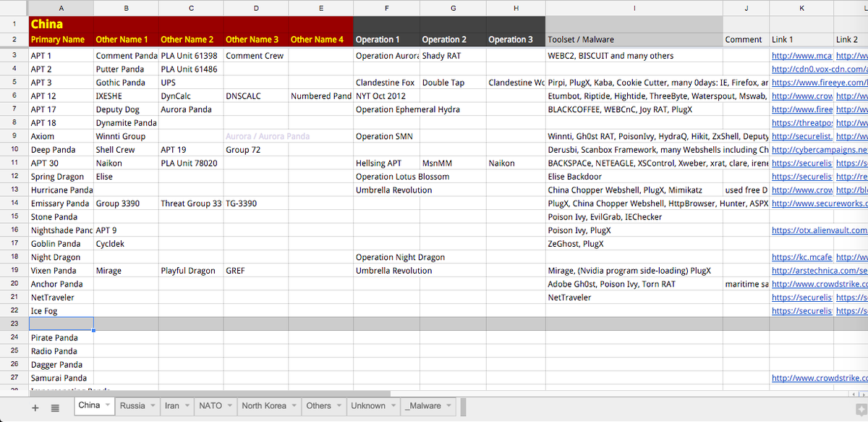Select the Clandestine Fox cell
The width and height of the screenshot is (868, 422).
click(x=386, y=83)
